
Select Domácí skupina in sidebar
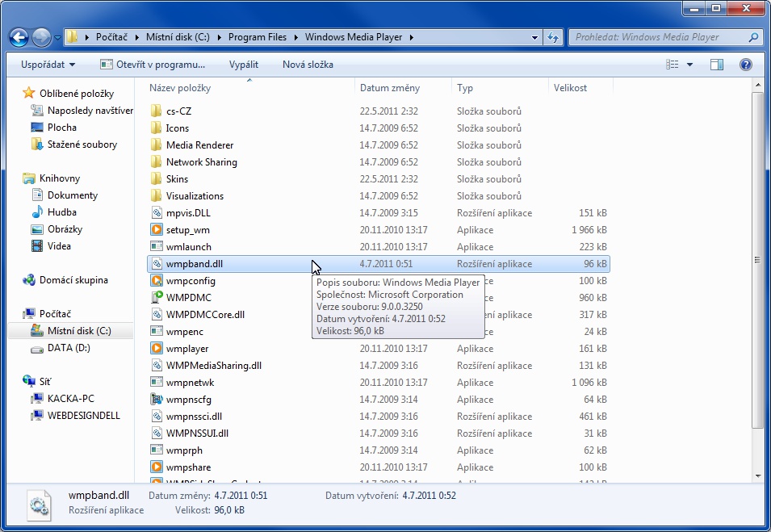[73, 280]
